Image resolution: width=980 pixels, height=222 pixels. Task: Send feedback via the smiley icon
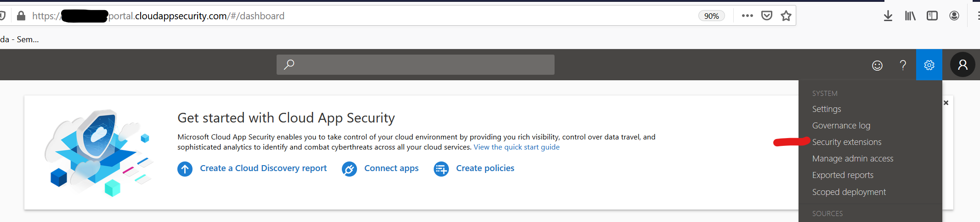pyautogui.click(x=877, y=65)
